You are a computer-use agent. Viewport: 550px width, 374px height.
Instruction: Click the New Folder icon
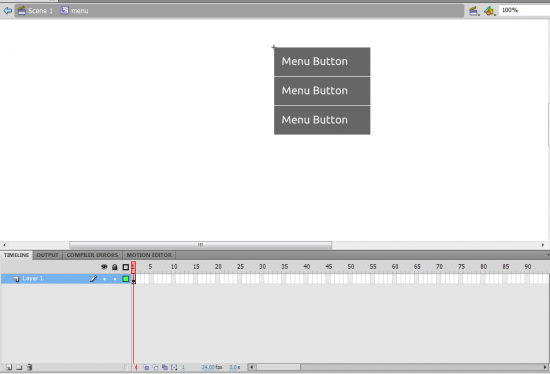[19, 367]
